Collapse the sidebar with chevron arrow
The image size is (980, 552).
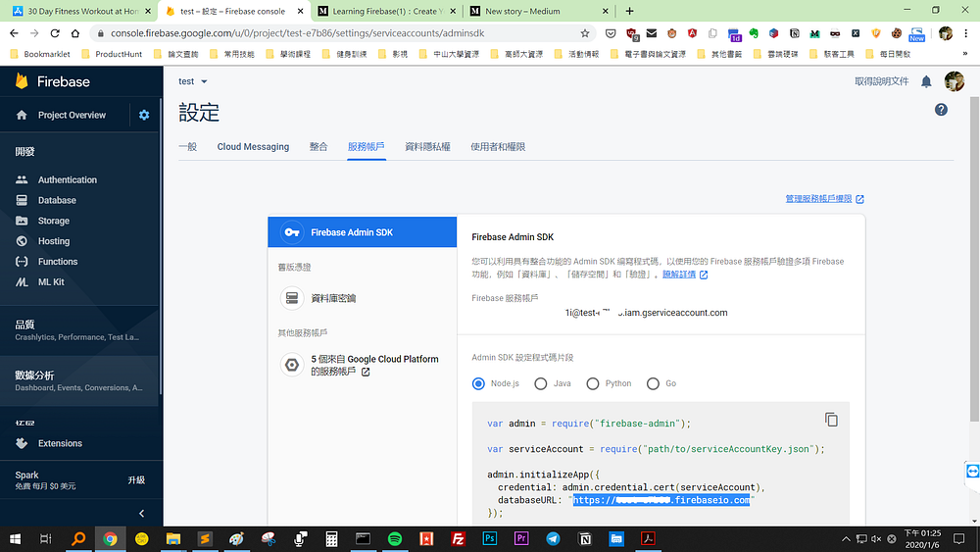[142, 513]
